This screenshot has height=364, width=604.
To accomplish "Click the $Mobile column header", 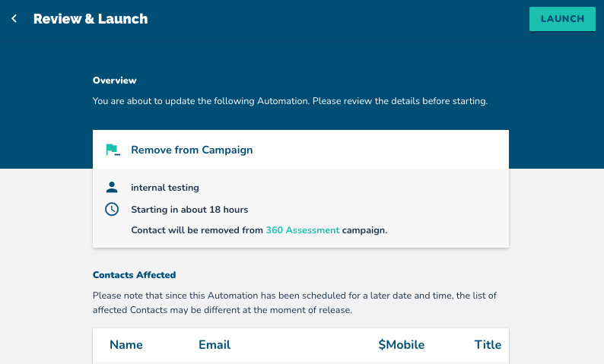I will (x=402, y=344).
